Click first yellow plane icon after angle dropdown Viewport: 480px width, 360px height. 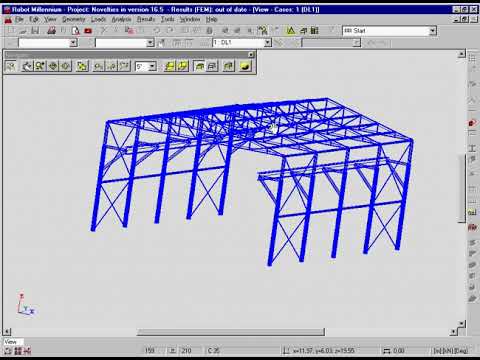[x=169, y=66]
